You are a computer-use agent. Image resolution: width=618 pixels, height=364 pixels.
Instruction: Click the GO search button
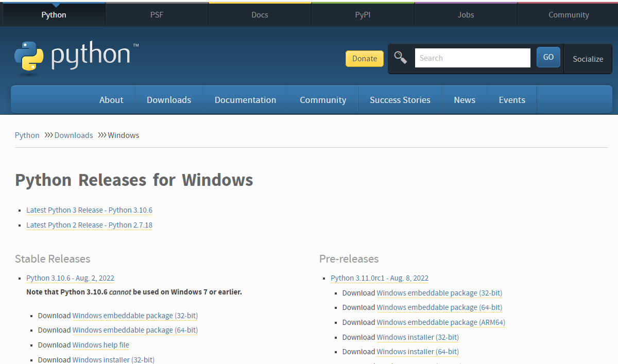coord(548,57)
